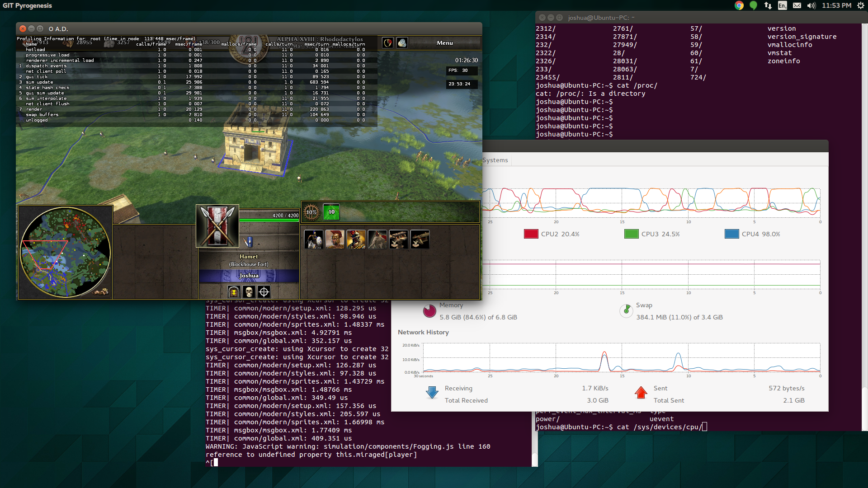Click the 01:26:30 game time display
This screenshot has width=868, height=488.
tap(466, 60)
